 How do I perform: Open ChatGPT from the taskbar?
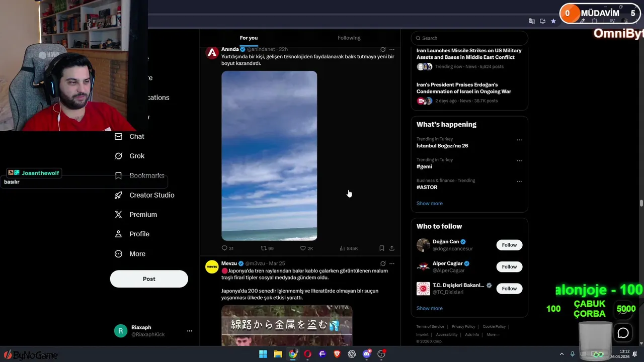[x=352, y=354]
